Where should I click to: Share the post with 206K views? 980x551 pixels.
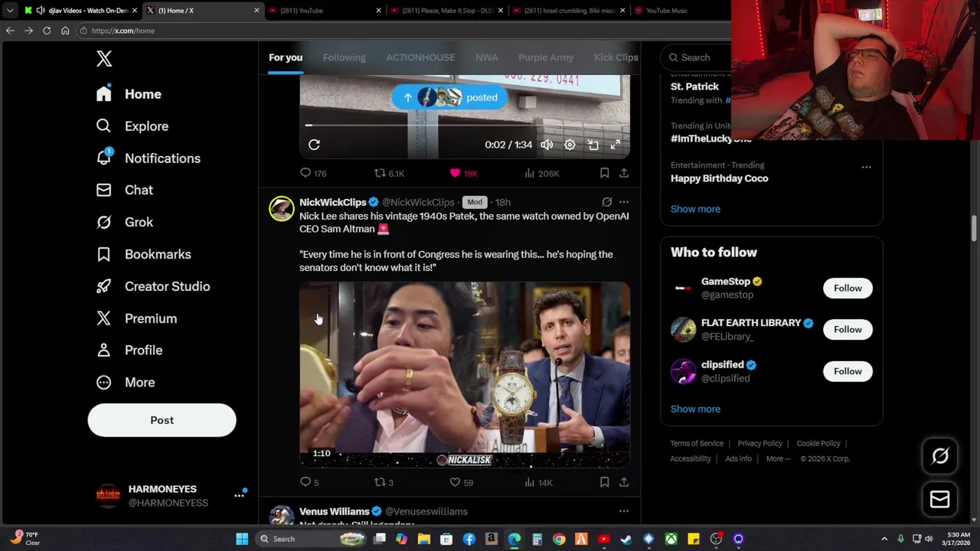tap(624, 174)
